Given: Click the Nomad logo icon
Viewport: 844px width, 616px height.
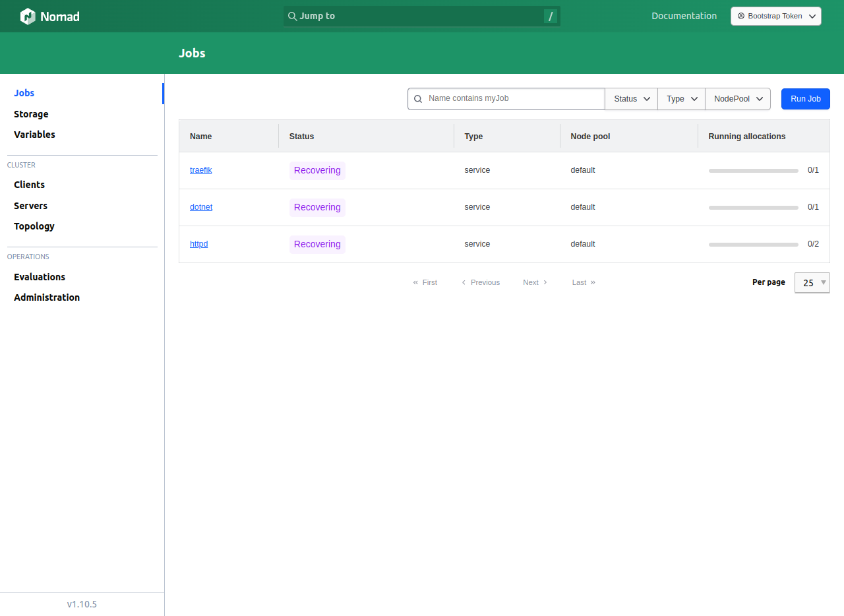Looking at the screenshot, I should click(28, 16).
